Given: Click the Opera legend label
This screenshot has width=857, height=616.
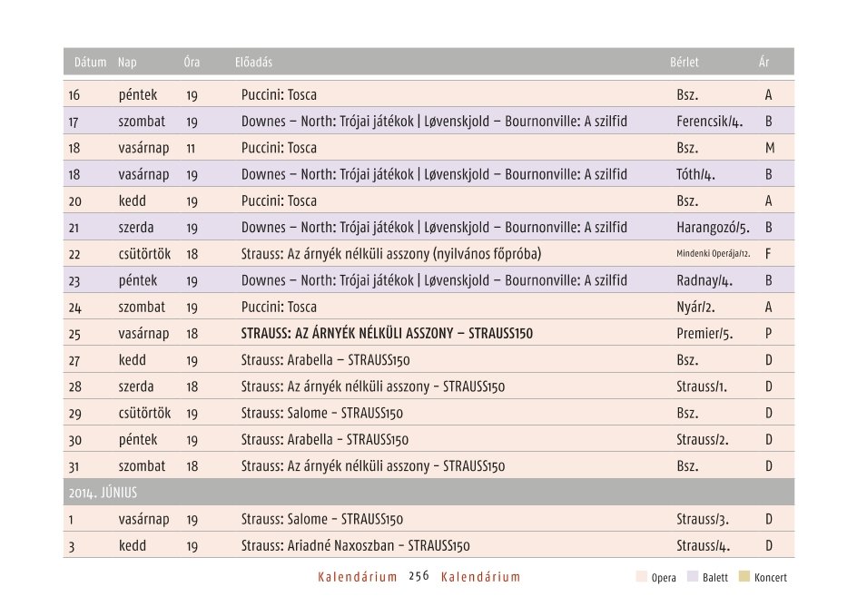Looking at the screenshot, I should [664, 578].
